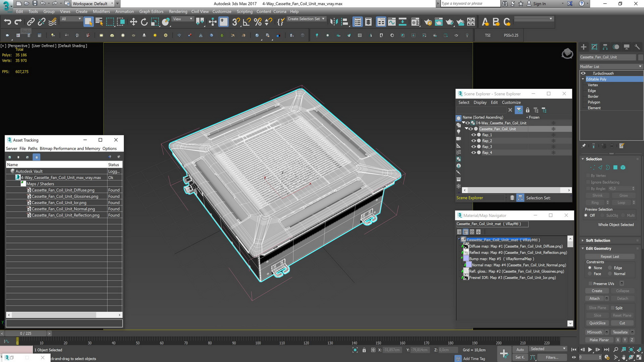Select Polygon sub-object selection icon
Screen dimensions: 644x362
point(615,167)
